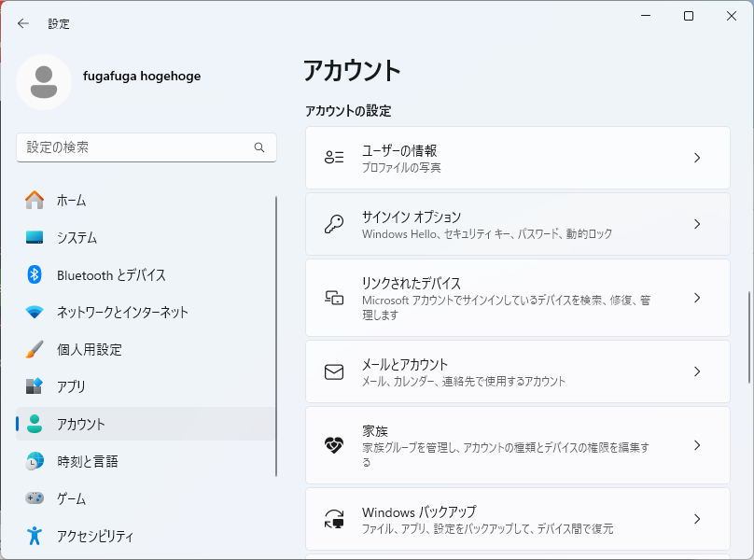This screenshot has width=754, height=560.
Task: Click the user profile avatar picture
Action: 44,82
